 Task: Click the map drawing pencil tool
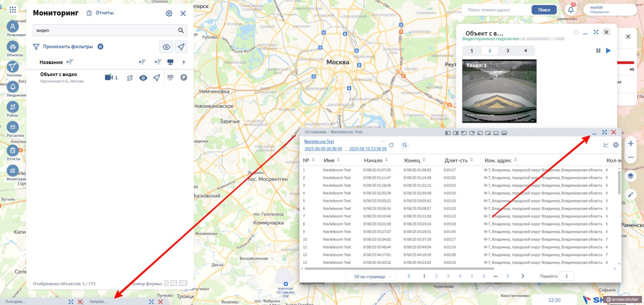pyautogui.click(x=631, y=195)
